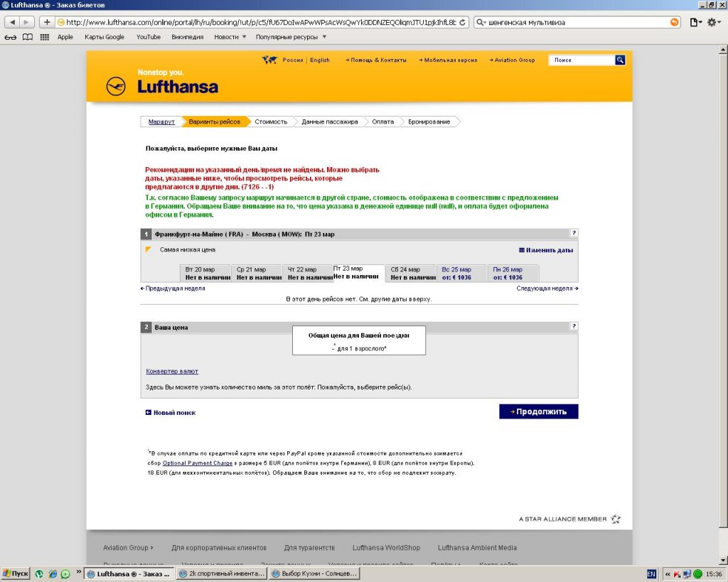Click the calendar icon next to Изменить даты

point(521,250)
